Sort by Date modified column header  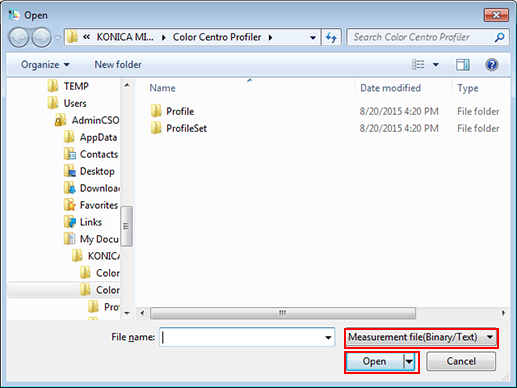tap(390, 88)
